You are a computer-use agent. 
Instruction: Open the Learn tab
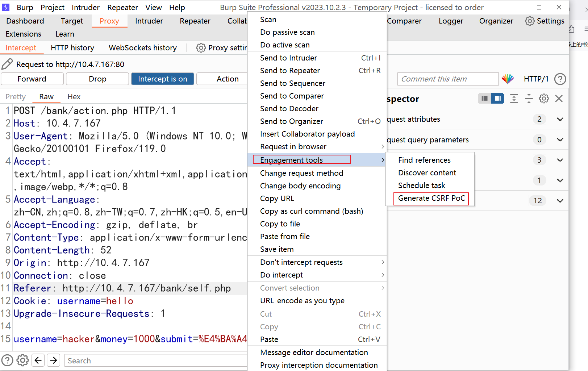pos(65,34)
